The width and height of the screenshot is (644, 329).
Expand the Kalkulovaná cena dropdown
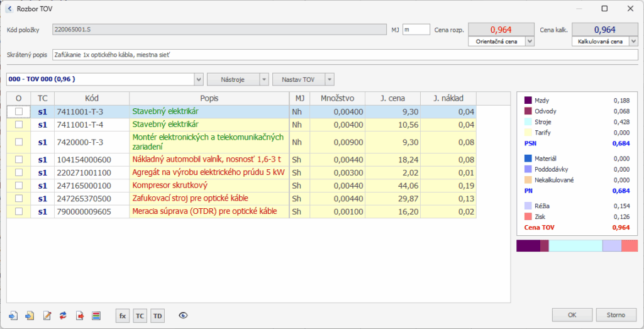click(633, 41)
